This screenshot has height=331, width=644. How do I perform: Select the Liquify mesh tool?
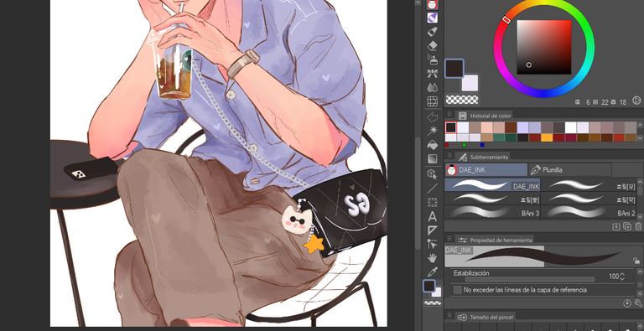(432, 101)
